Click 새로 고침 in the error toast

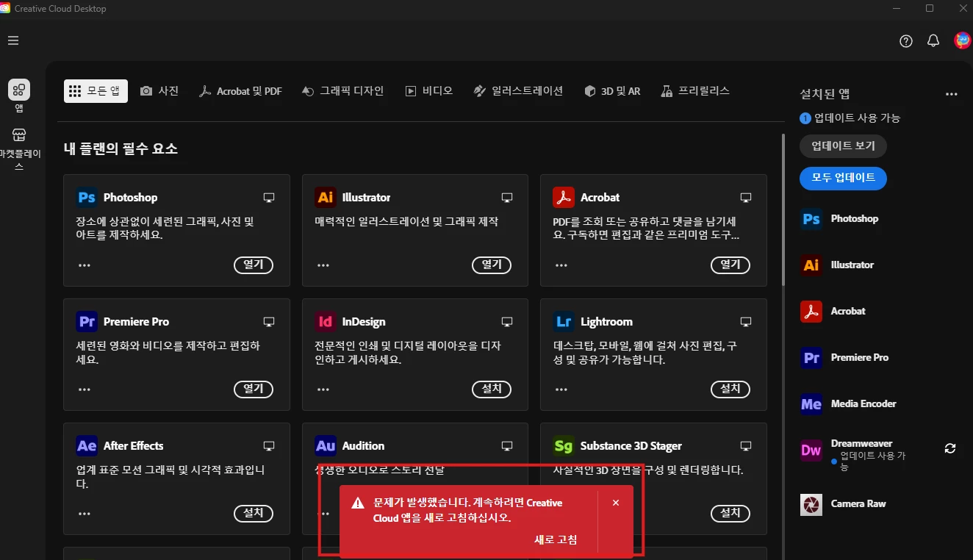(556, 539)
